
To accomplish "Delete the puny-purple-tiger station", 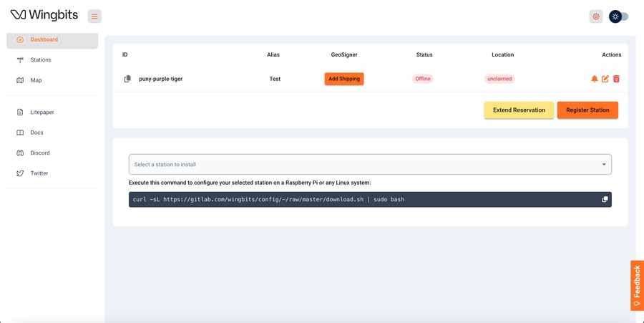I will tap(616, 79).
